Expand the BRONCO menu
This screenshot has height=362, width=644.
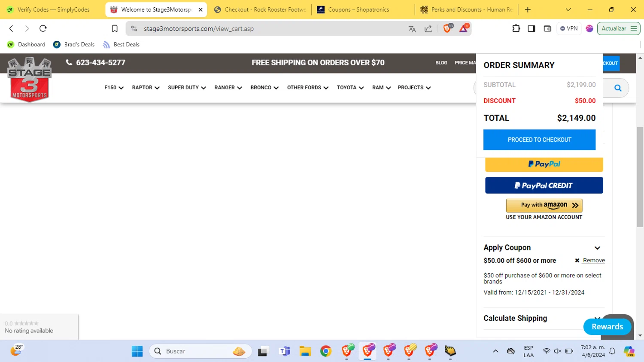(x=264, y=88)
